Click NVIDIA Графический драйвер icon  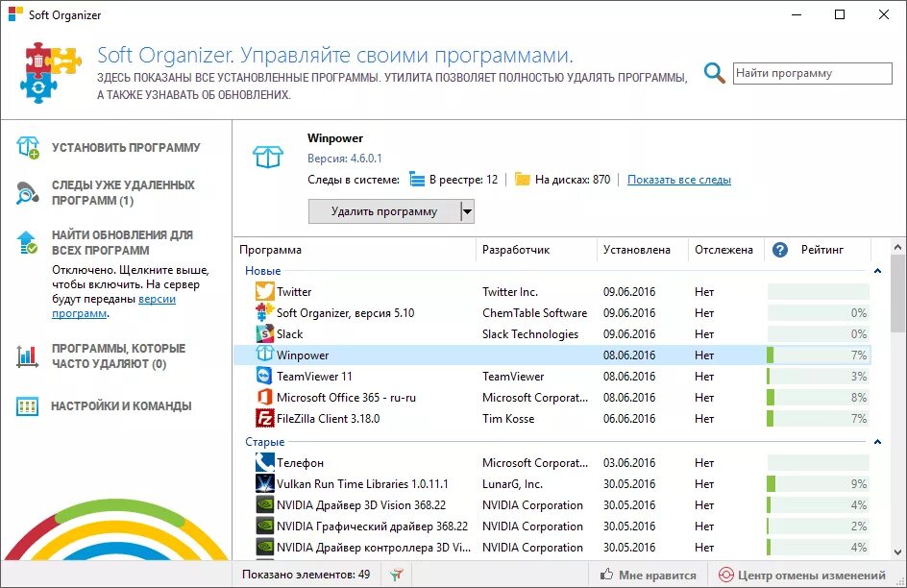[x=264, y=527]
